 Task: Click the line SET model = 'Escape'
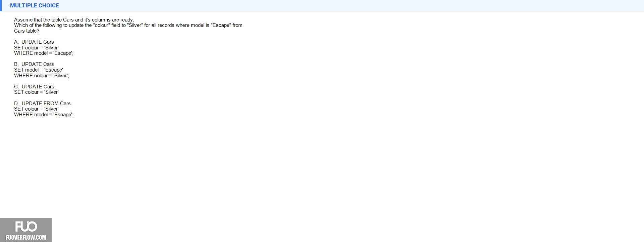39,70
